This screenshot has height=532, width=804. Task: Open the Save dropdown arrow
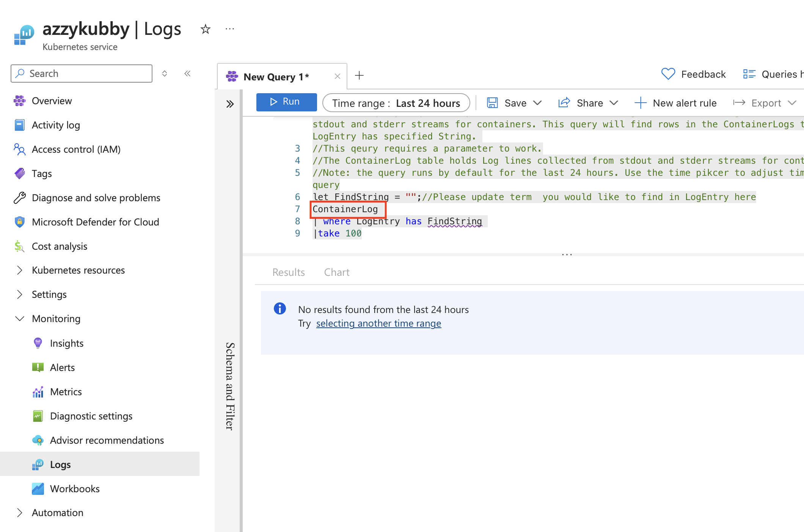[x=537, y=103]
